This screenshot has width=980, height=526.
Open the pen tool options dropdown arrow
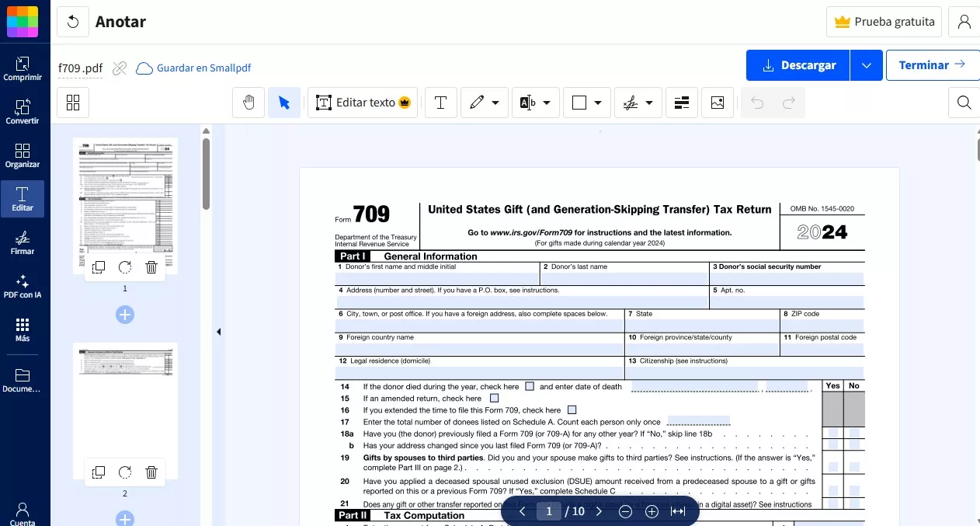(x=495, y=103)
